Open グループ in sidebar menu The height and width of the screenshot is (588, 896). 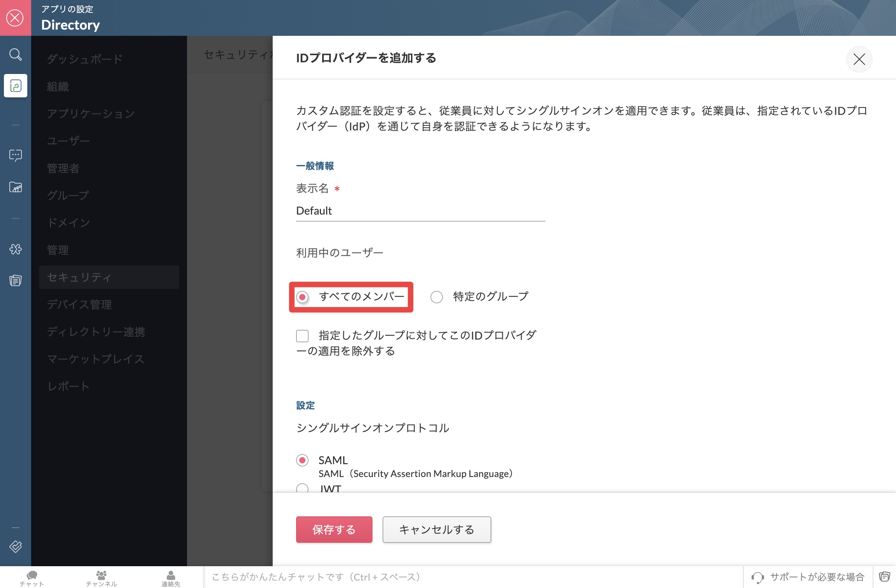(x=109, y=195)
